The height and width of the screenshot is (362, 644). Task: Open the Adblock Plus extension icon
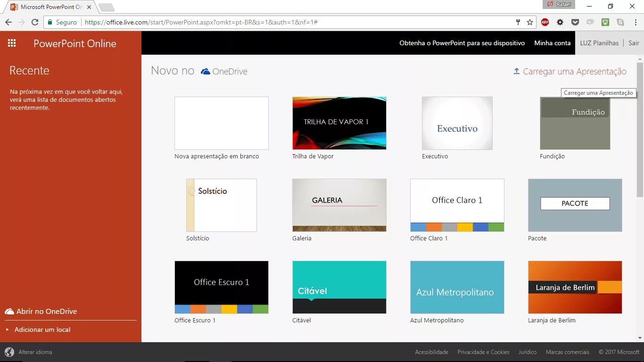pos(545,22)
